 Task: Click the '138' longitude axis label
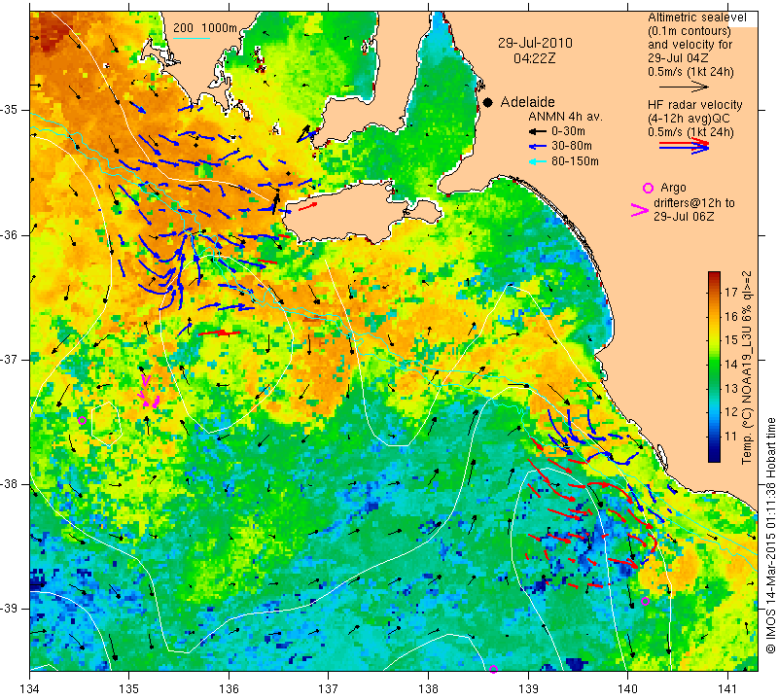click(x=428, y=689)
